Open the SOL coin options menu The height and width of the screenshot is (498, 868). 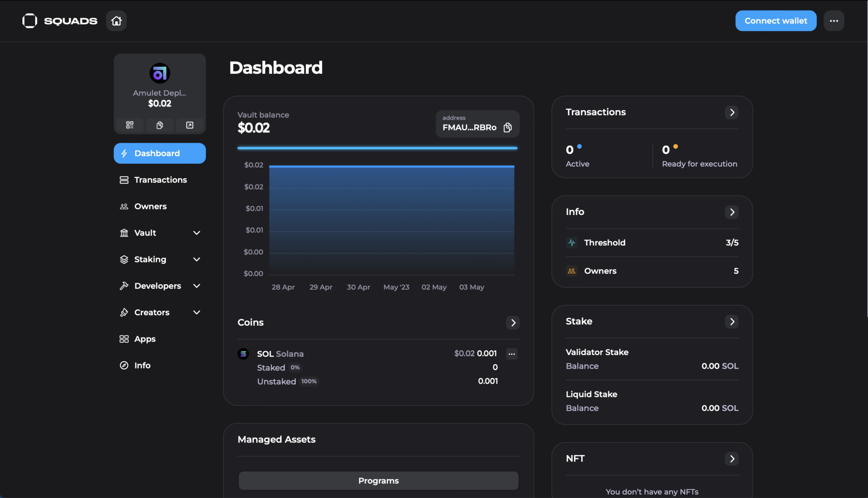pos(512,353)
